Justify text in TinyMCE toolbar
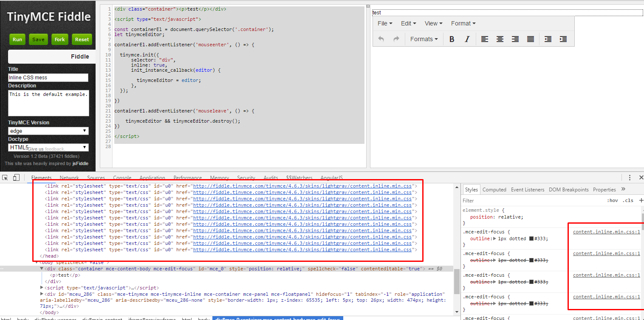Screen dimensions: 644x320 [x=531, y=39]
